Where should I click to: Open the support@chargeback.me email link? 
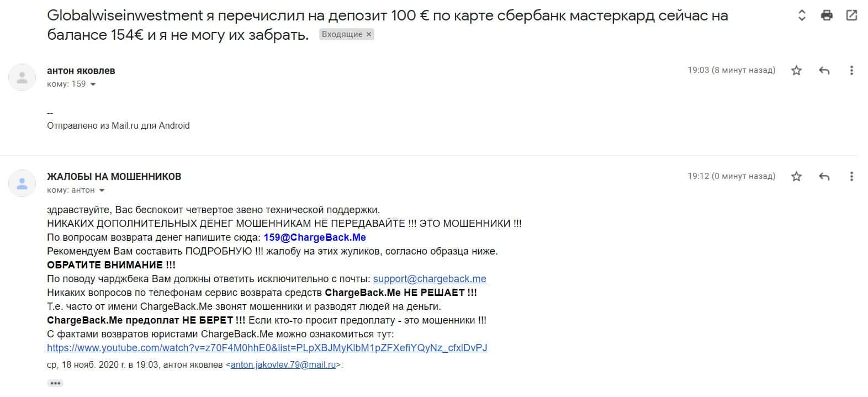pyautogui.click(x=430, y=279)
